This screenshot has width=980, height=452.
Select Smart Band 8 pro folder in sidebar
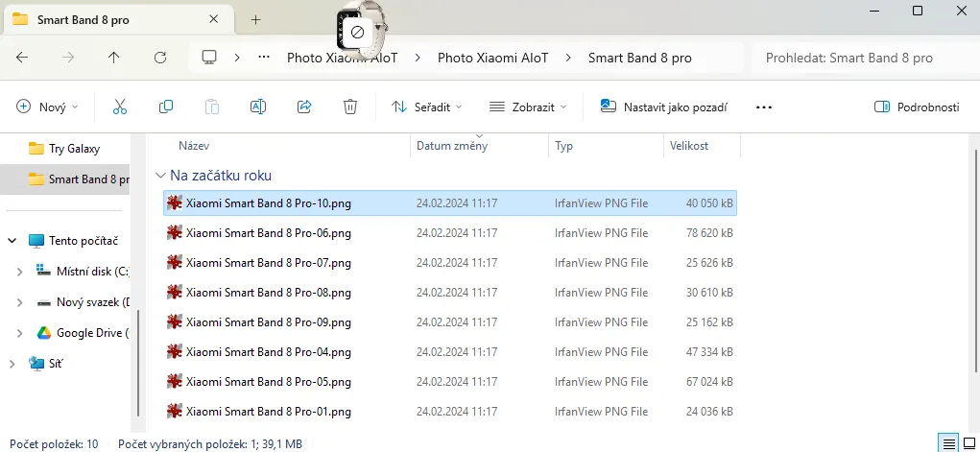pos(65,179)
